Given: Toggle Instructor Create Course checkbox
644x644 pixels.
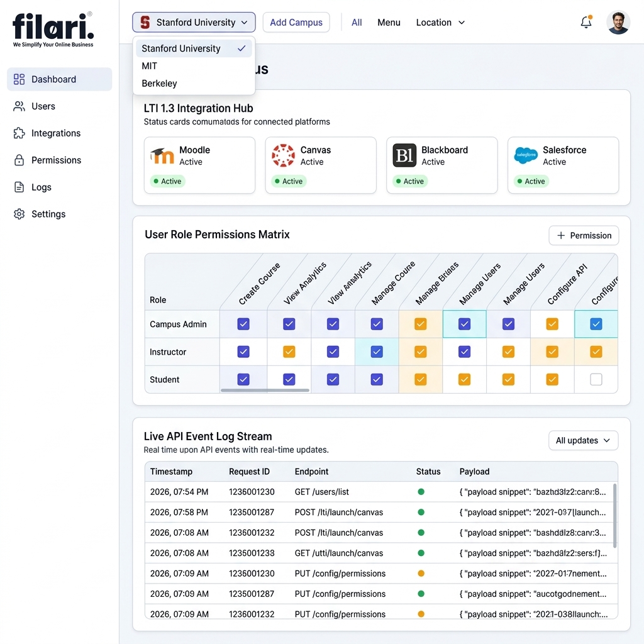Looking at the screenshot, I should pos(243,352).
